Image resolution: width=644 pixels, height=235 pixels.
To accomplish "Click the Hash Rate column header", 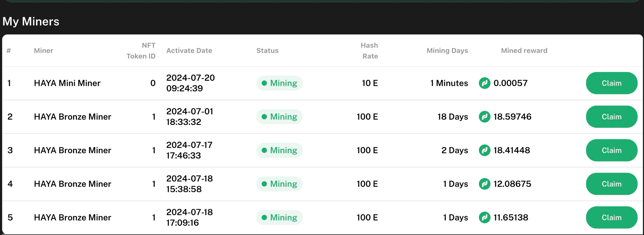I will click(369, 51).
